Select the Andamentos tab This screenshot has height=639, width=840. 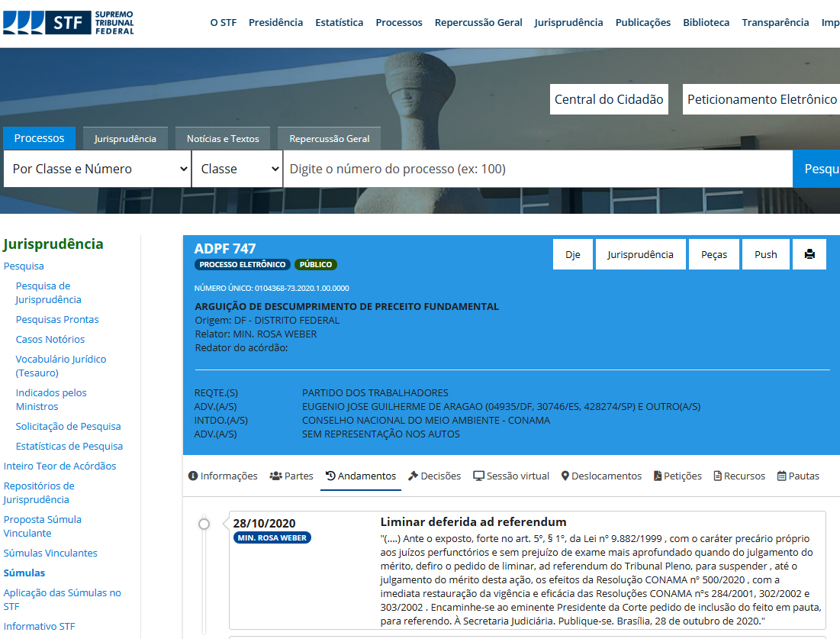[361, 476]
